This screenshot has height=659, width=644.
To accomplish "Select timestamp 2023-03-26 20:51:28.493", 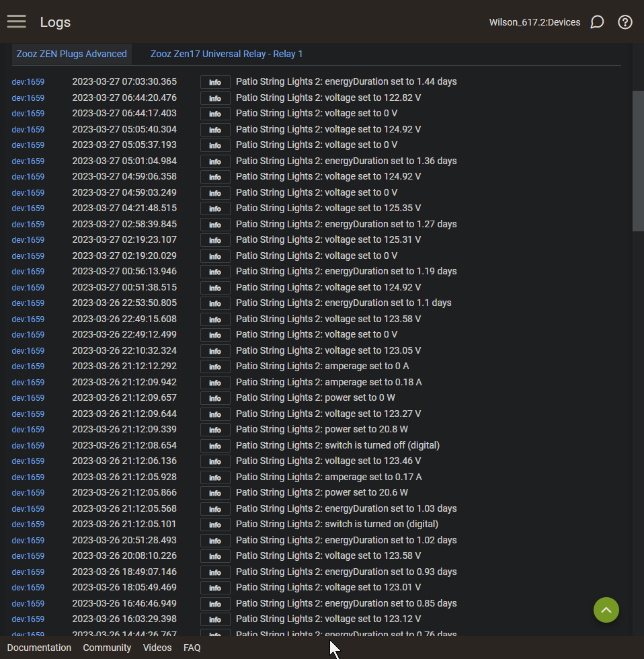I will pos(124,540).
